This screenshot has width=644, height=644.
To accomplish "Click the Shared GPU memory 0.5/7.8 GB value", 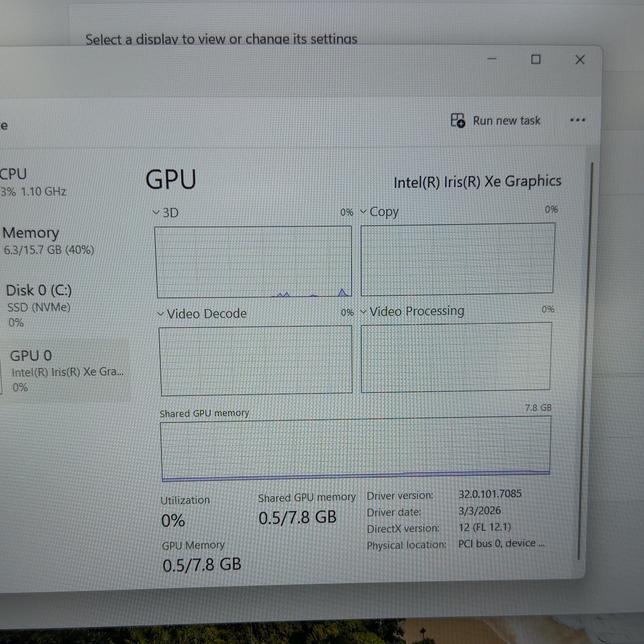I will pyautogui.click(x=298, y=517).
